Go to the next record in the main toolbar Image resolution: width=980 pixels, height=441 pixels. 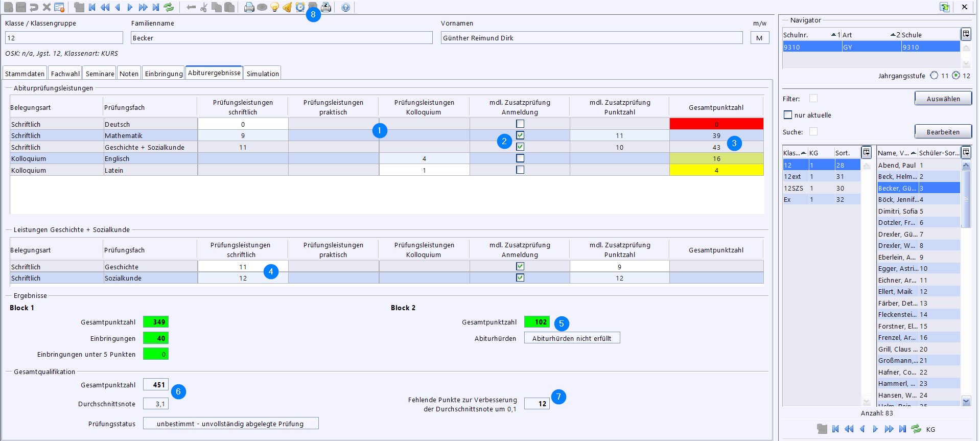(x=130, y=7)
